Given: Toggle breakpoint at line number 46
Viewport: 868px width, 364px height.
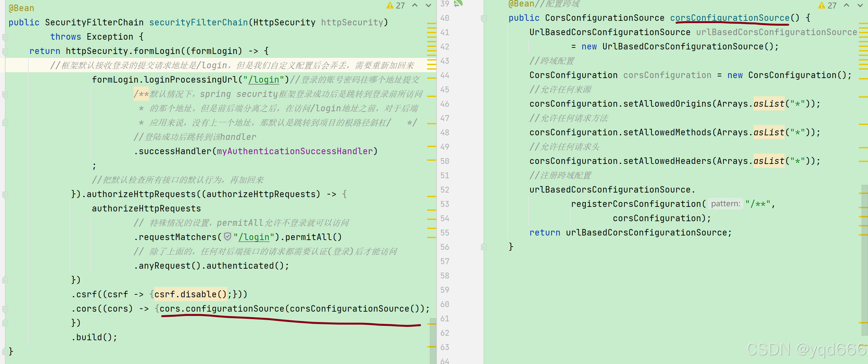Looking at the screenshot, I should point(444,104).
